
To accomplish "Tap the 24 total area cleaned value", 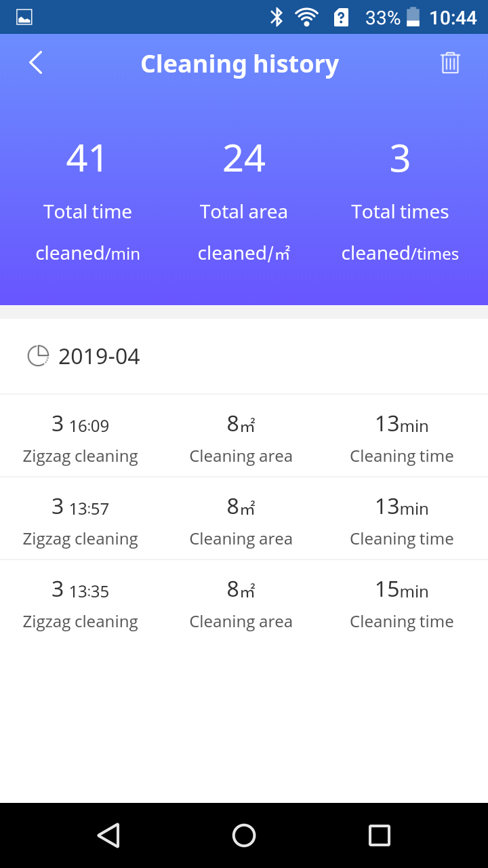I will tap(244, 159).
